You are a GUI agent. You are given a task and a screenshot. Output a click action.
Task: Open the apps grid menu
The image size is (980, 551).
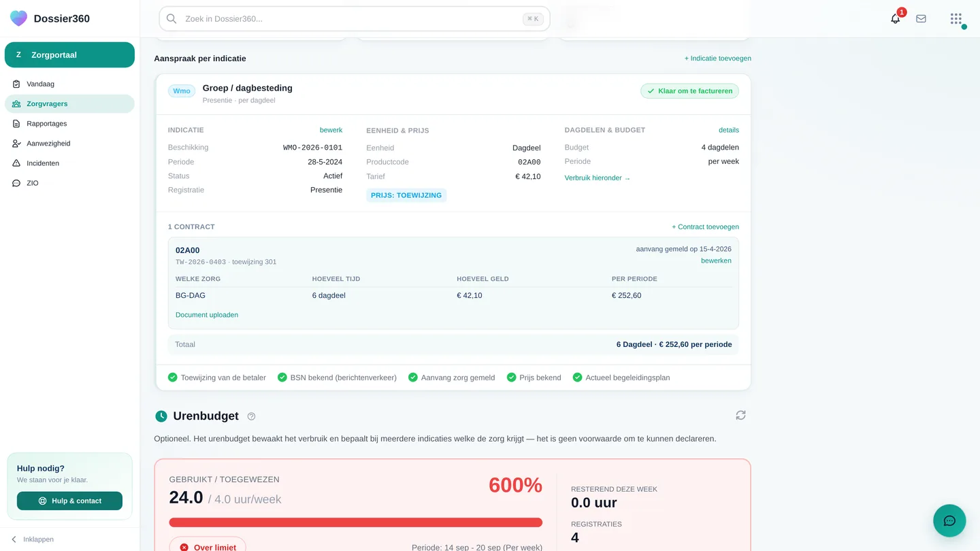(x=956, y=19)
